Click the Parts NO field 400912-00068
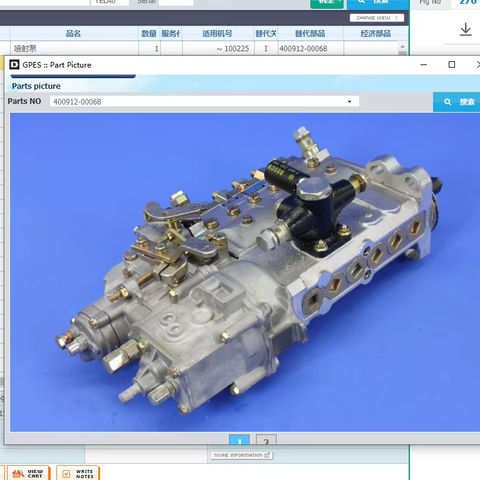 204,102
